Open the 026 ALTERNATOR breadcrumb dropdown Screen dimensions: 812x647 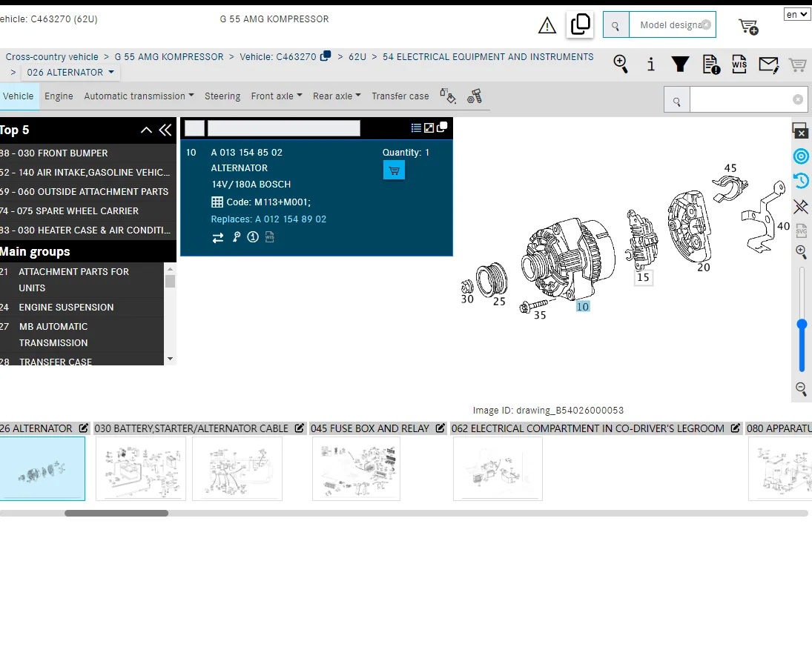[70, 73]
